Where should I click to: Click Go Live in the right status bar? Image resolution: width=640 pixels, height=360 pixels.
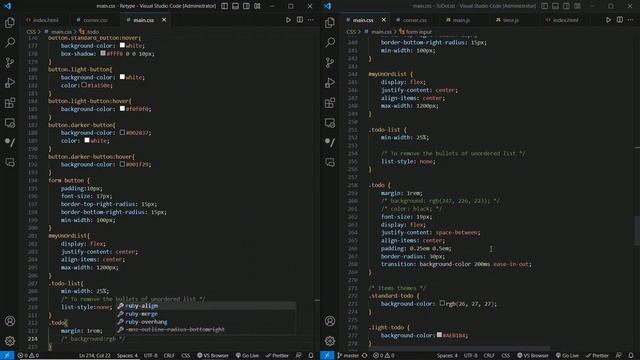[567, 356]
